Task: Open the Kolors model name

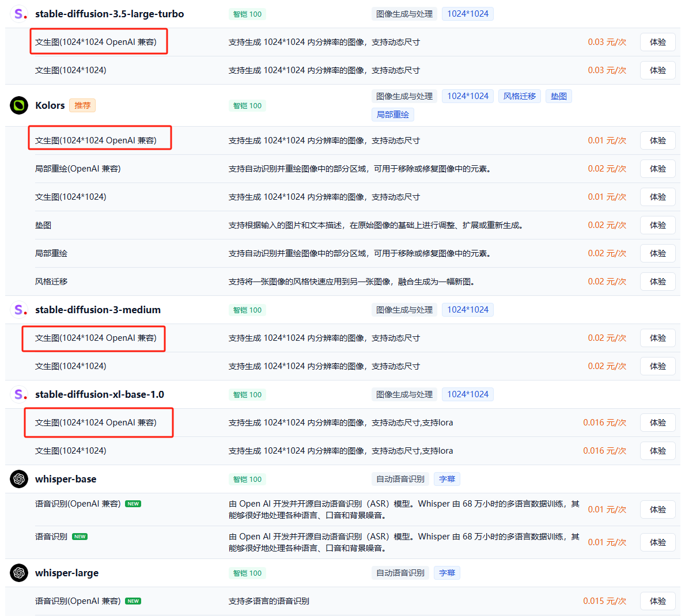Action: 50,105
